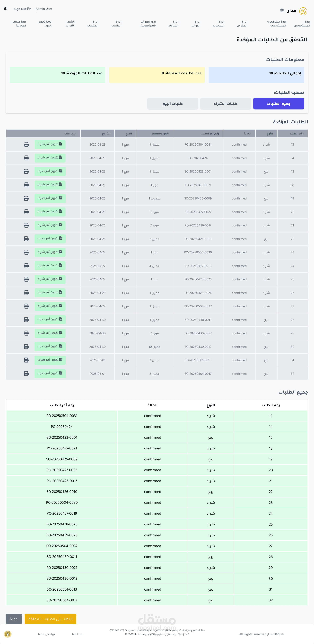The image size is (314, 644).
Task: Open تواصل معنا footer link
Action: pyautogui.click(x=46, y=634)
